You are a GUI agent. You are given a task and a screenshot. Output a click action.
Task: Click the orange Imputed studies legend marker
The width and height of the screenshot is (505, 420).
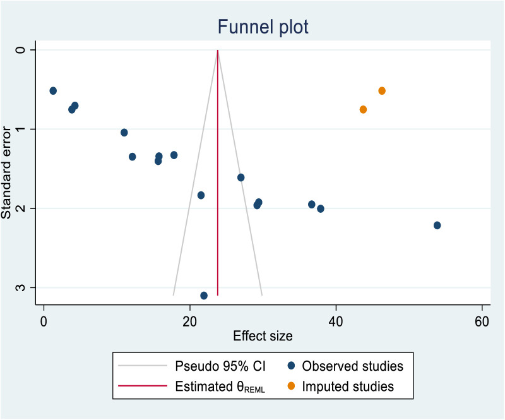tap(291, 386)
